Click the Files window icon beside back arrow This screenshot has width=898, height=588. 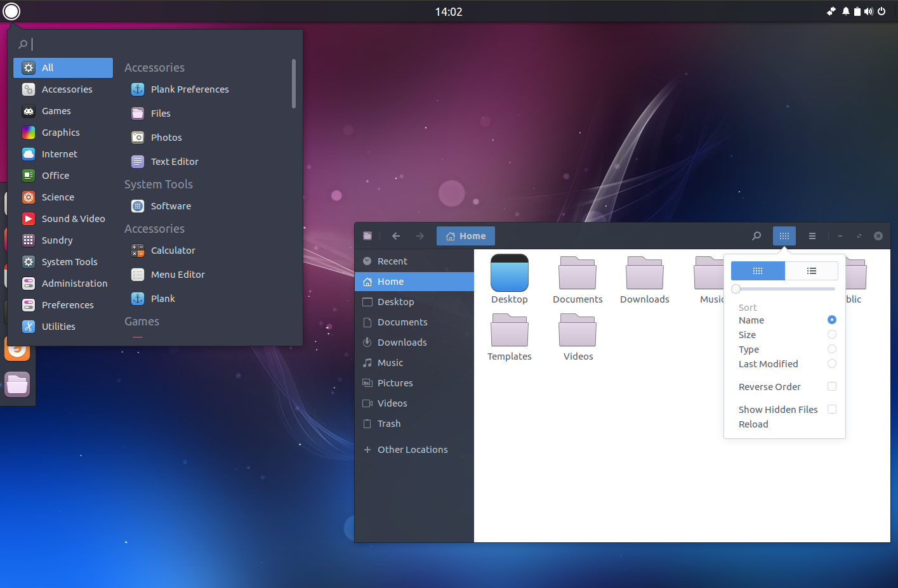coord(367,236)
